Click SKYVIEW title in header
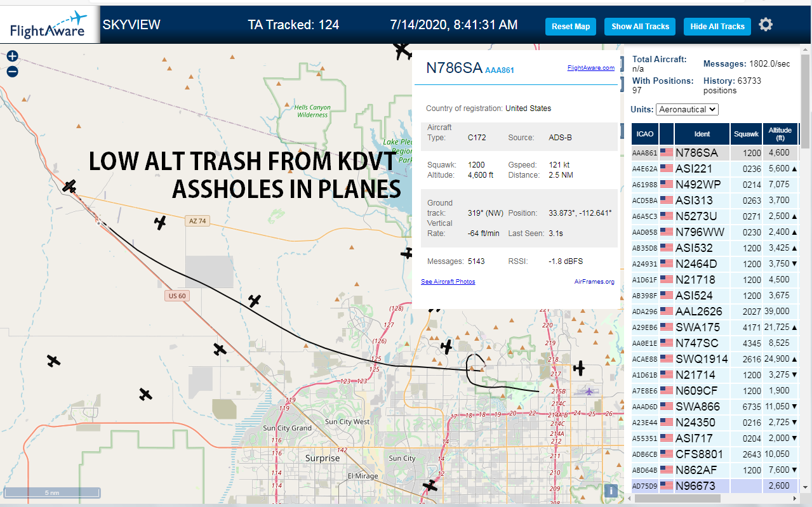This screenshot has height=507, width=812. click(x=131, y=25)
